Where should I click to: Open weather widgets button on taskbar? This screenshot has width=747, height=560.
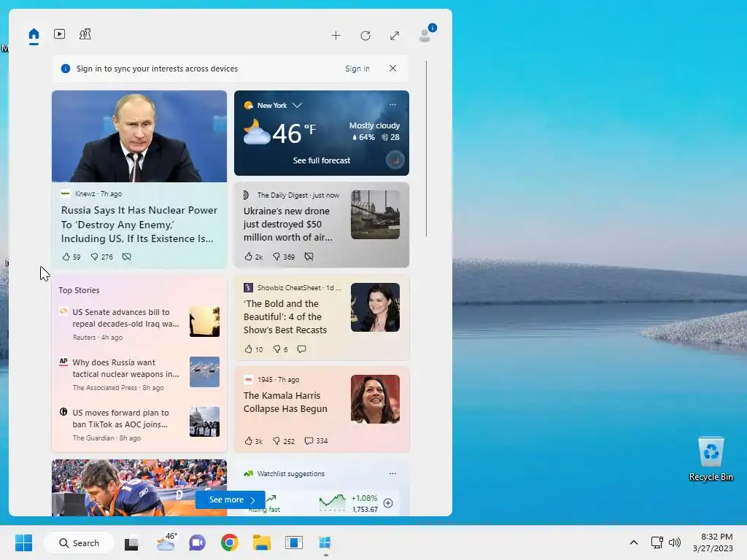pos(166,542)
